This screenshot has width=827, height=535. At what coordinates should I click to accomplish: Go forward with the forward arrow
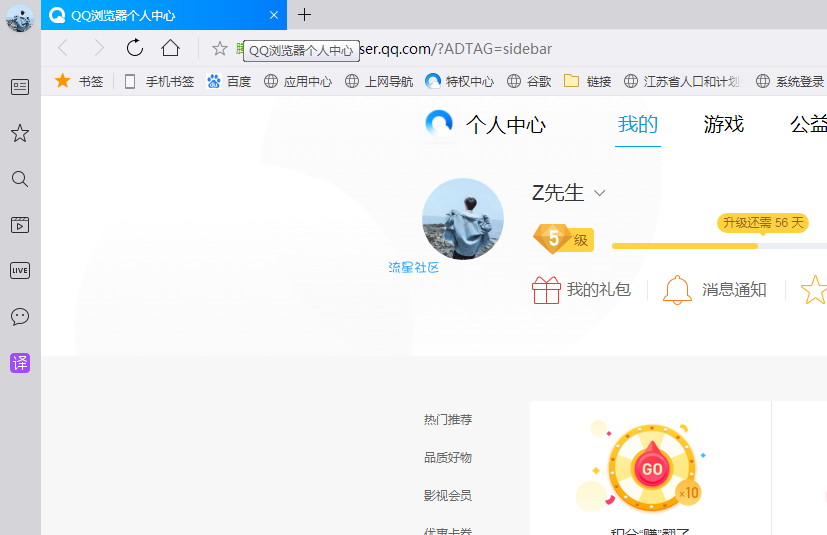[99, 48]
